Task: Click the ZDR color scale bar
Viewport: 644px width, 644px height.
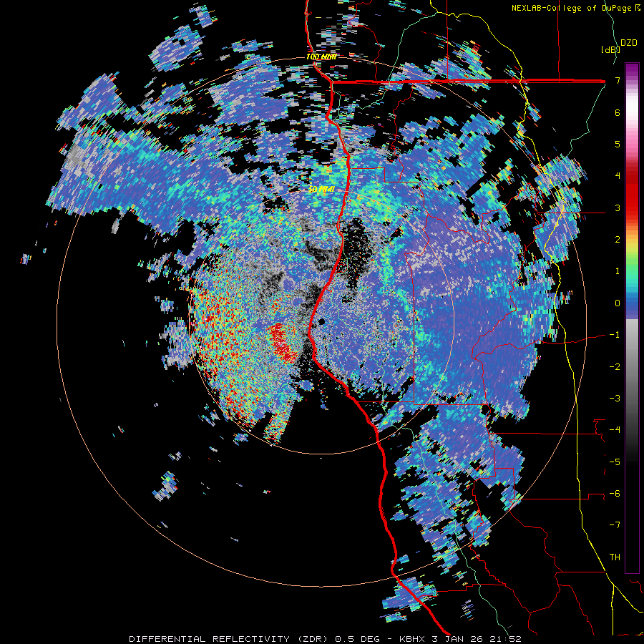Action: pos(632,318)
